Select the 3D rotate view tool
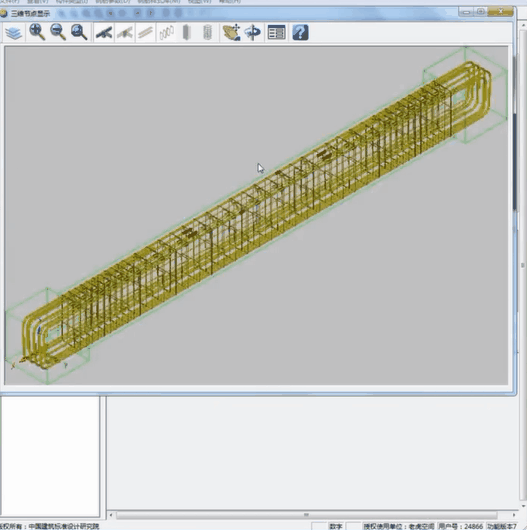 (253, 32)
